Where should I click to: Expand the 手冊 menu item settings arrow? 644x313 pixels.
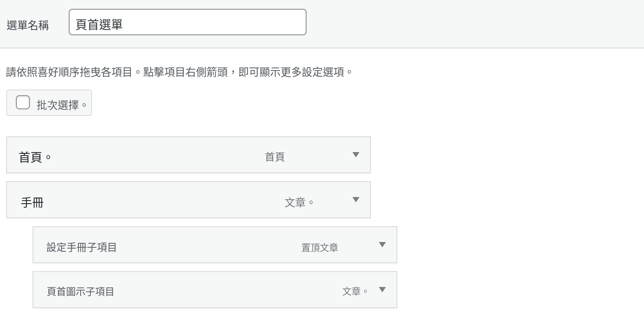356,200
